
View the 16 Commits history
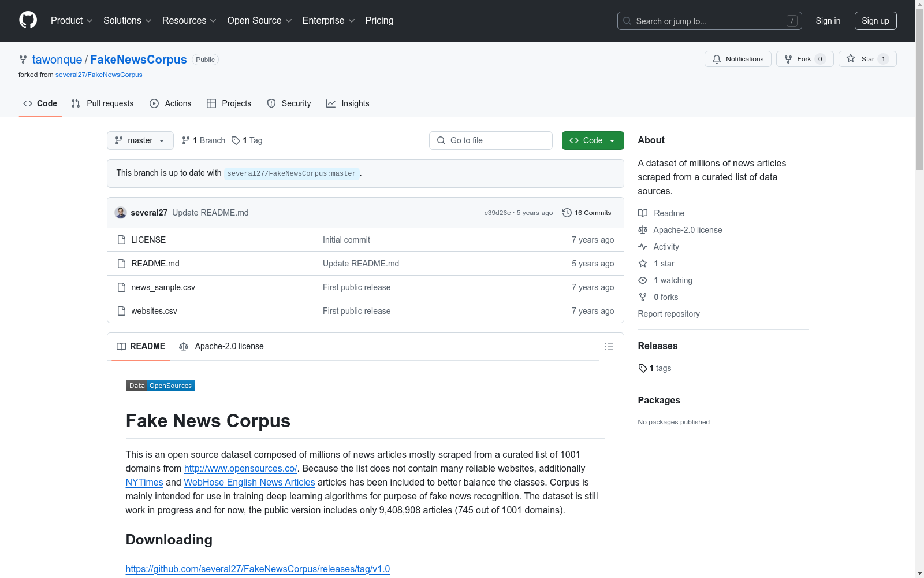coord(587,213)
